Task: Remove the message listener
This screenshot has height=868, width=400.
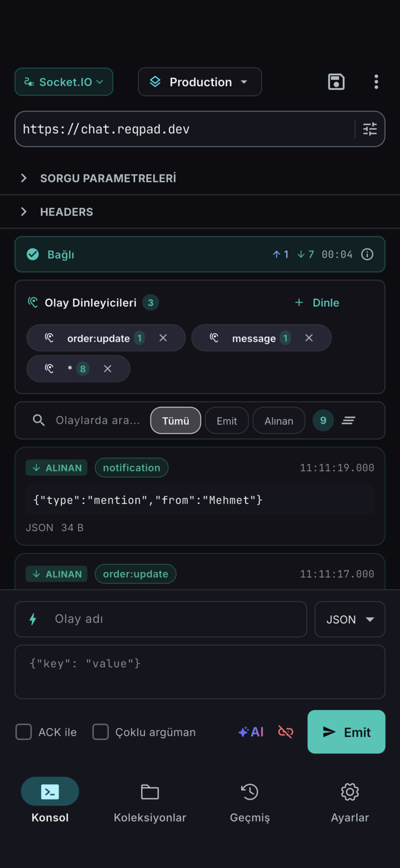Action: [309, 338]
